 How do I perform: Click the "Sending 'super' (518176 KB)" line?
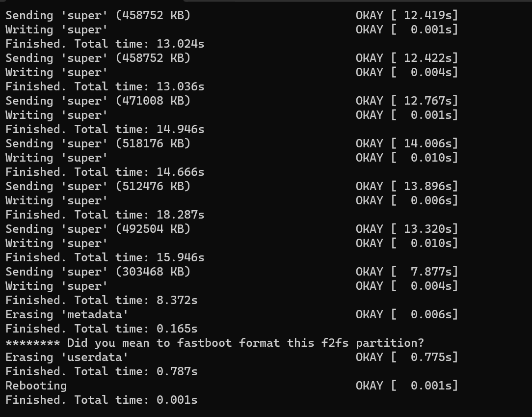(98, 143)
